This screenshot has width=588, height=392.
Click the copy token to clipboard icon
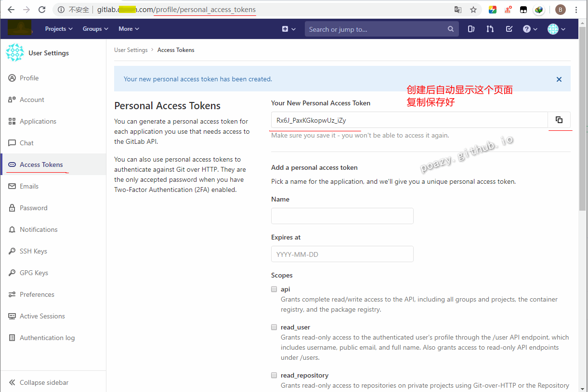pyautogui.click(x=559, y=120)
